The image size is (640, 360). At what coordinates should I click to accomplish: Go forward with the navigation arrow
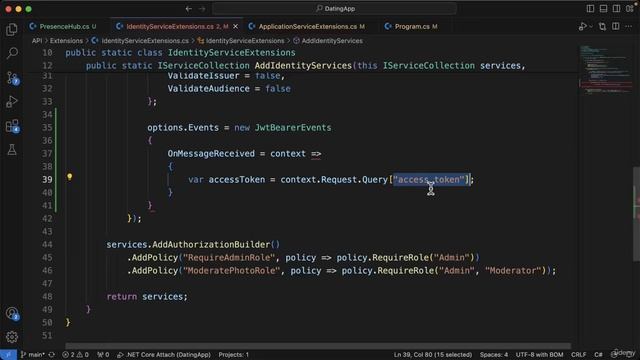point(202,9)
